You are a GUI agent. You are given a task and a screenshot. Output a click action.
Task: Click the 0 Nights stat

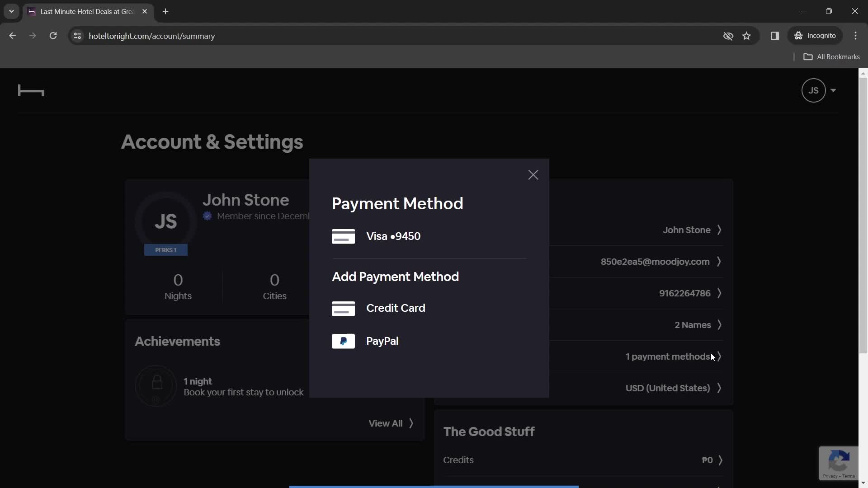178,286
